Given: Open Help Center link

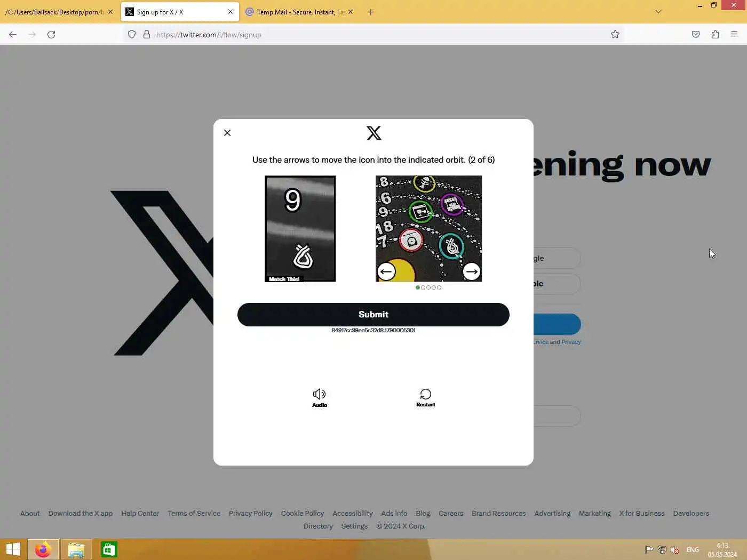Looking at the screenshot, I should [x=140, y=514].
